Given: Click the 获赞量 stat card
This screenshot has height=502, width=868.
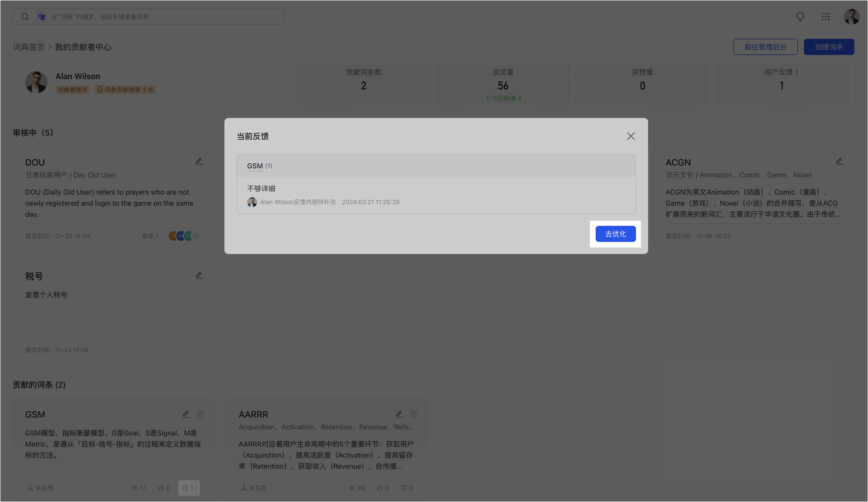Looking at the screenshot, I should tap(642, 84).
